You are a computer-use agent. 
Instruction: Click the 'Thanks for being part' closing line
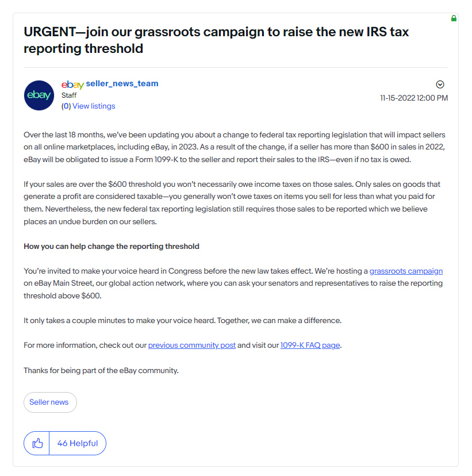click(101, 370)
